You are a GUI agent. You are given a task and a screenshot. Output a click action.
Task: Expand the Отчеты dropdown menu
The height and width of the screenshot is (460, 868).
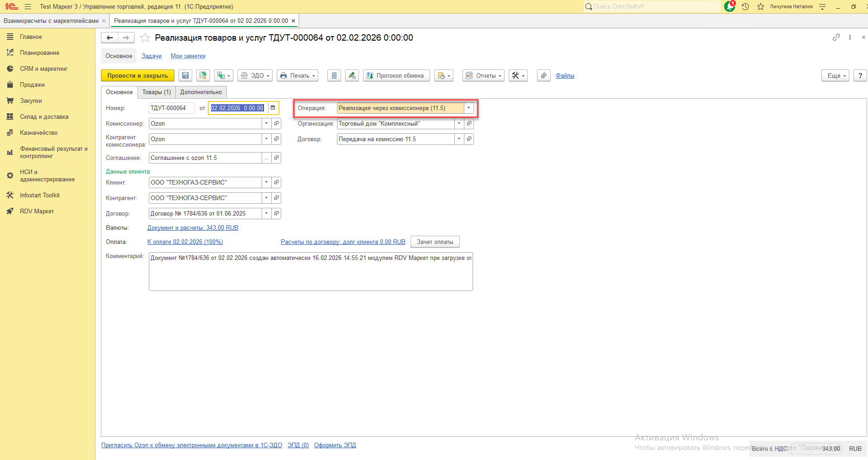coord(484,76)
